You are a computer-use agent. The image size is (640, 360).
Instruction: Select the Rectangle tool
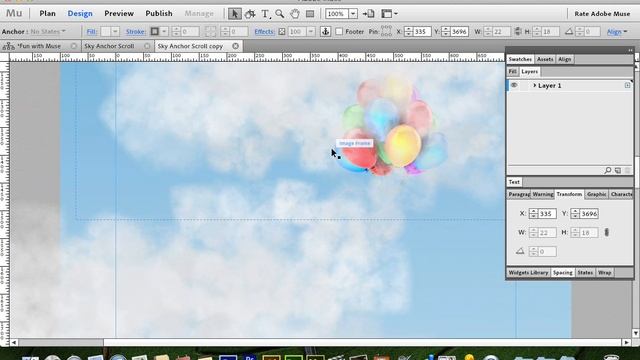[x=310, y=14]
